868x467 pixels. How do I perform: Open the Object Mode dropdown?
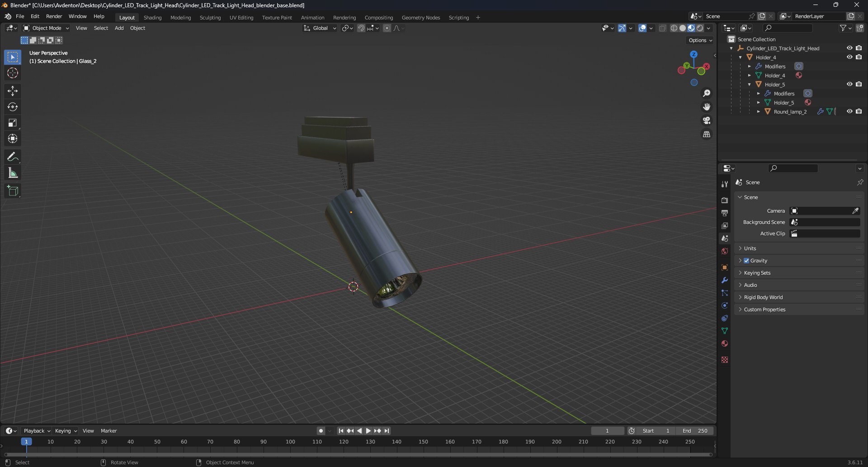[x=46, y=28]
